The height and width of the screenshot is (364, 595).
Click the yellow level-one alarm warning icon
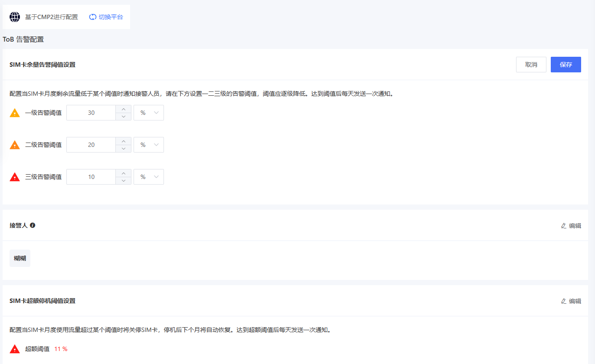coord(15,113)
